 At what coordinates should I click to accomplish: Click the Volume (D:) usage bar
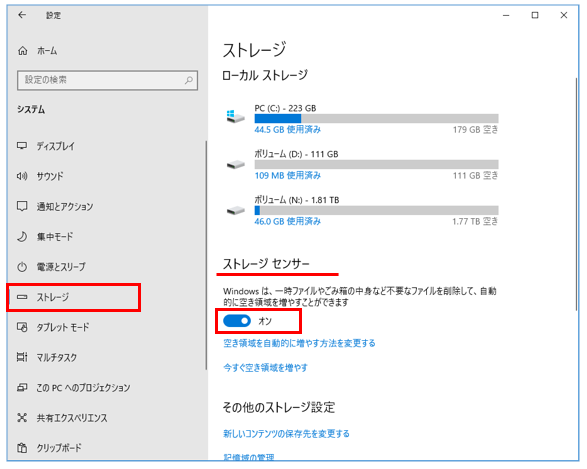[376, 164]
